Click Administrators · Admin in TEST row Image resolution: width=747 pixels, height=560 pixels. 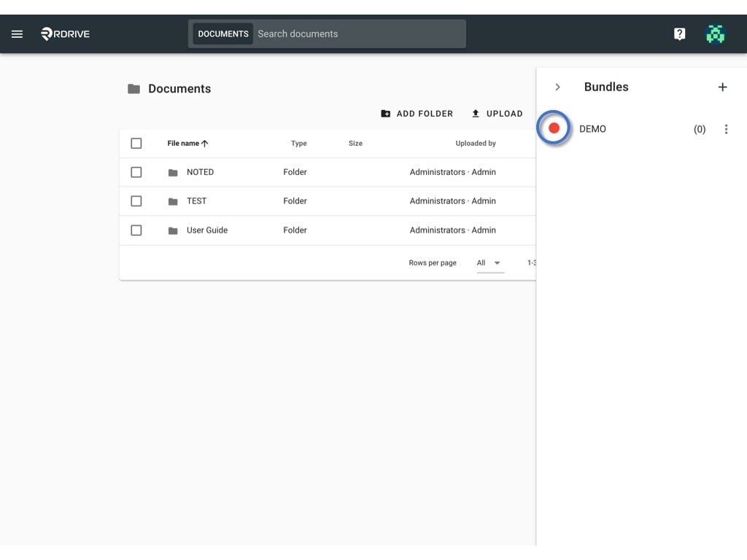coord(452,201)
